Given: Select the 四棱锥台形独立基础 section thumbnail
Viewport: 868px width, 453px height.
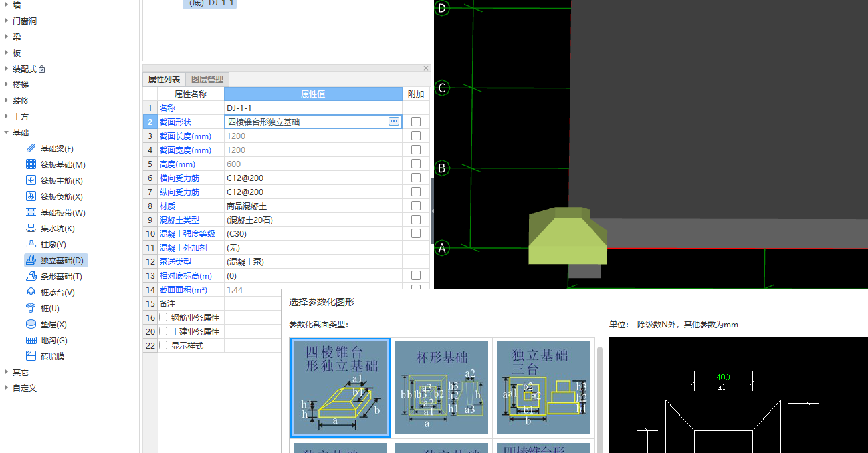Looking at the screenshot, I should coord(341,388).
